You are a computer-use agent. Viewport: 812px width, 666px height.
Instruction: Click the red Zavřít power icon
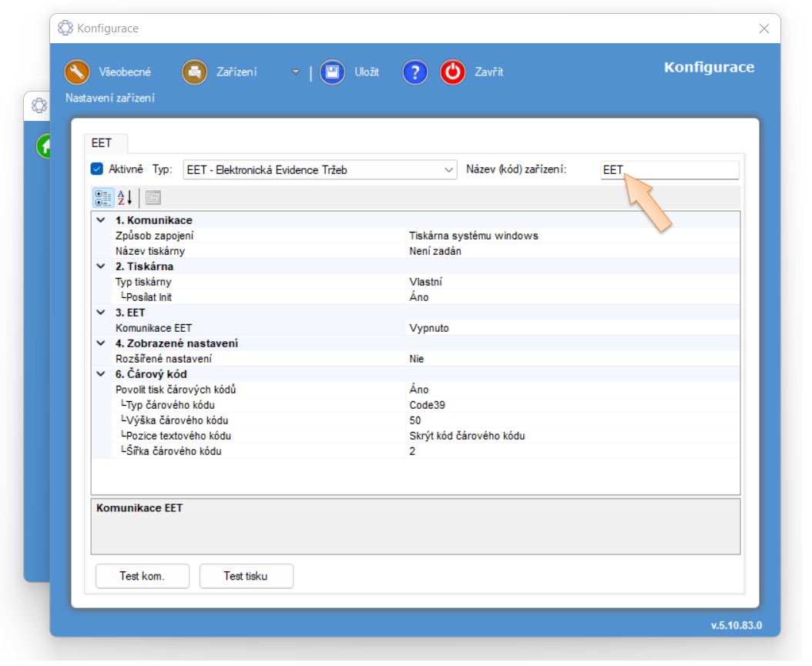(x=453, y=72)
